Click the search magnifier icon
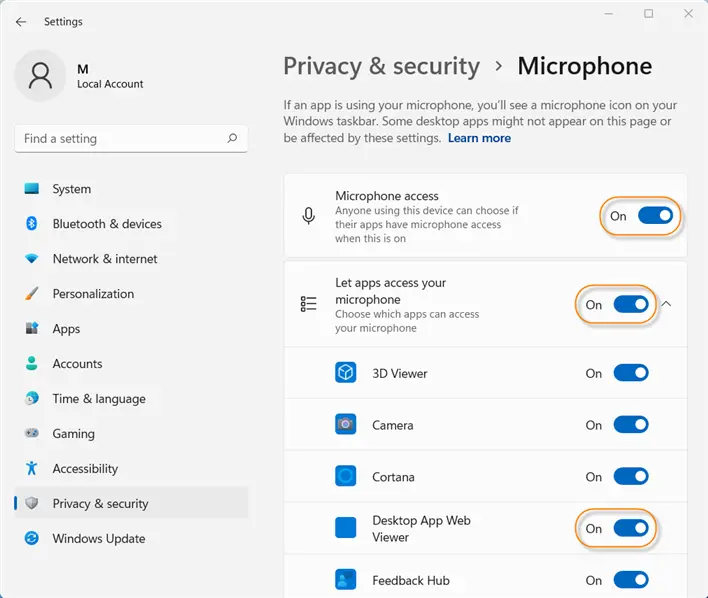 pos(232,138)
